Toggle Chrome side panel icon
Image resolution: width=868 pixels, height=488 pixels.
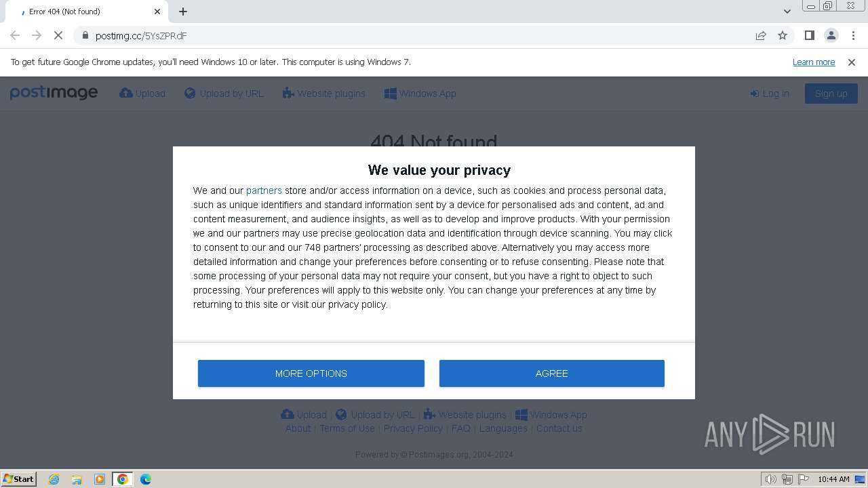coord(809,35)
